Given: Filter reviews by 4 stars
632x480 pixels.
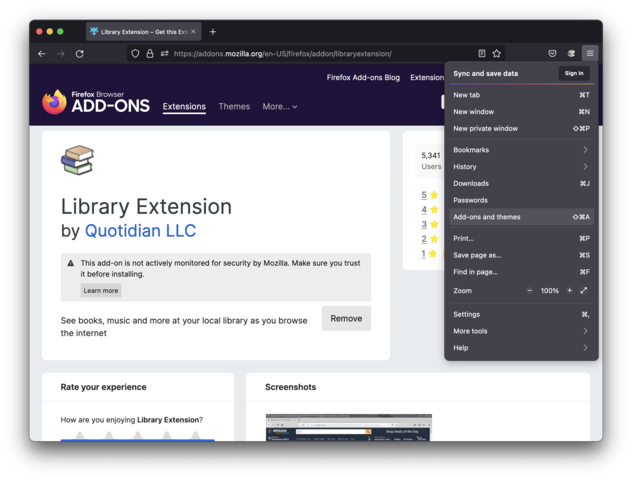Looking at the screenshot, I should pyautogui.click(x=430, y=210).
